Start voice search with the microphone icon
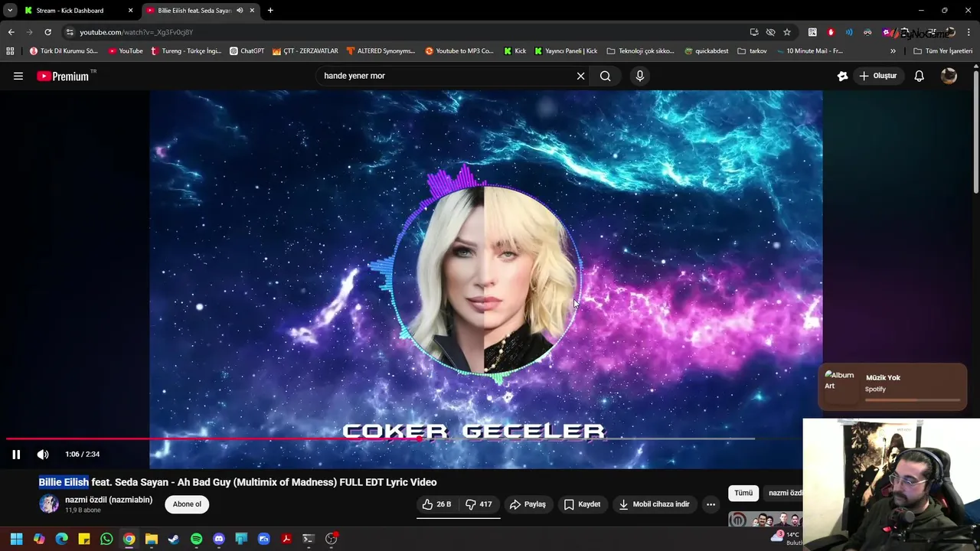Screen dimensions: 980x551 click(639, 76)
